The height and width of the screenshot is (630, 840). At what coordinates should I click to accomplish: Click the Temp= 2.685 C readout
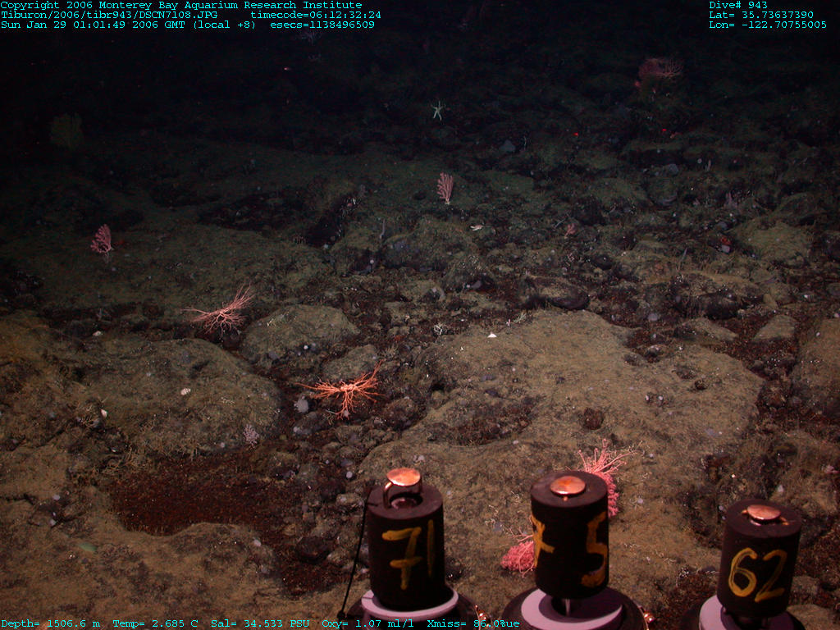click(x=155, y=623)
